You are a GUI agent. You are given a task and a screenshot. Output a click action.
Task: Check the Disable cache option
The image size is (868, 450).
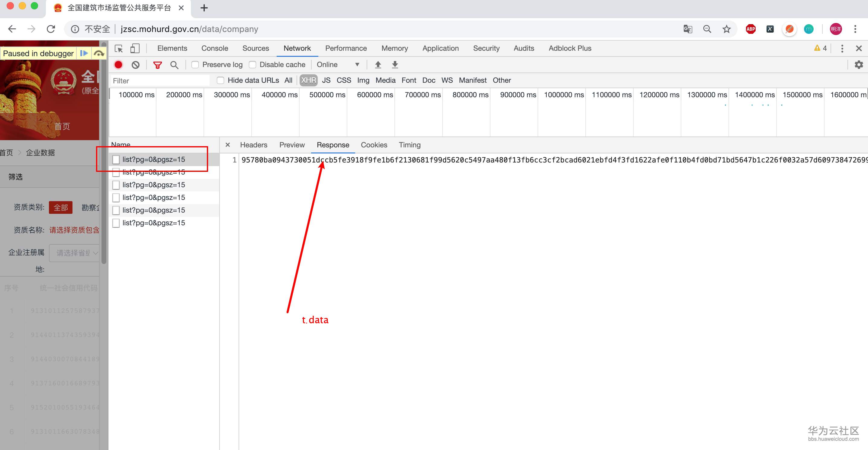click(x=252, y=65)
